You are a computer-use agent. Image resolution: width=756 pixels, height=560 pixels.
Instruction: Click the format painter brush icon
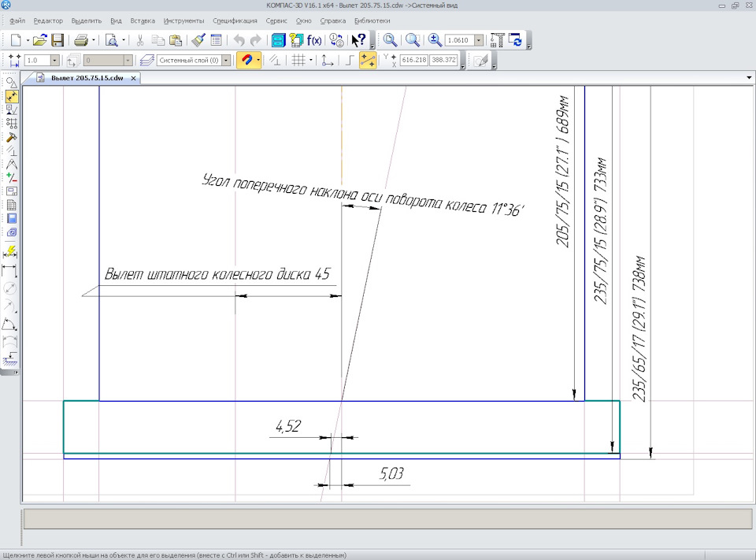198,40
